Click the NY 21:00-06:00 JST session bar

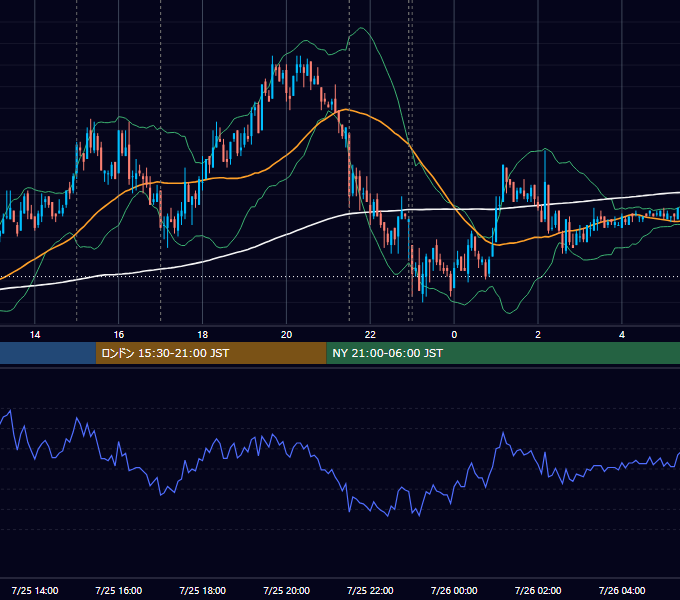click(503, 353)
